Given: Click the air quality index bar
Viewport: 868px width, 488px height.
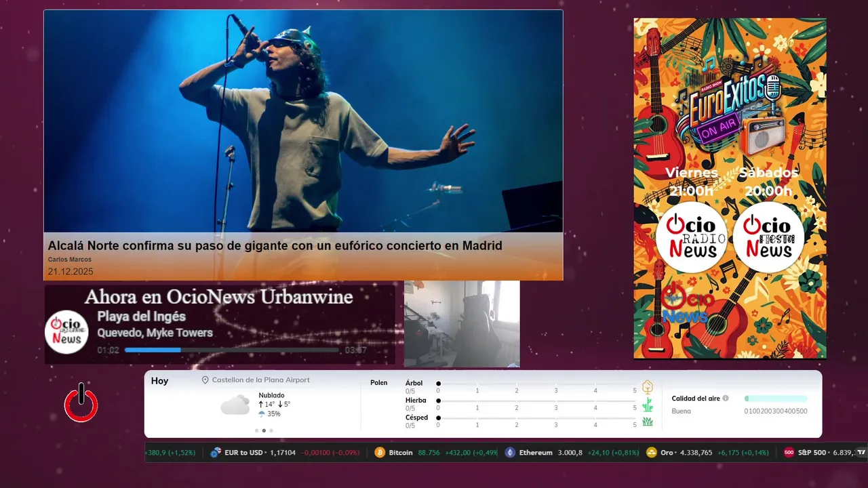Looking at the screenshot, I should click(776, 399).
